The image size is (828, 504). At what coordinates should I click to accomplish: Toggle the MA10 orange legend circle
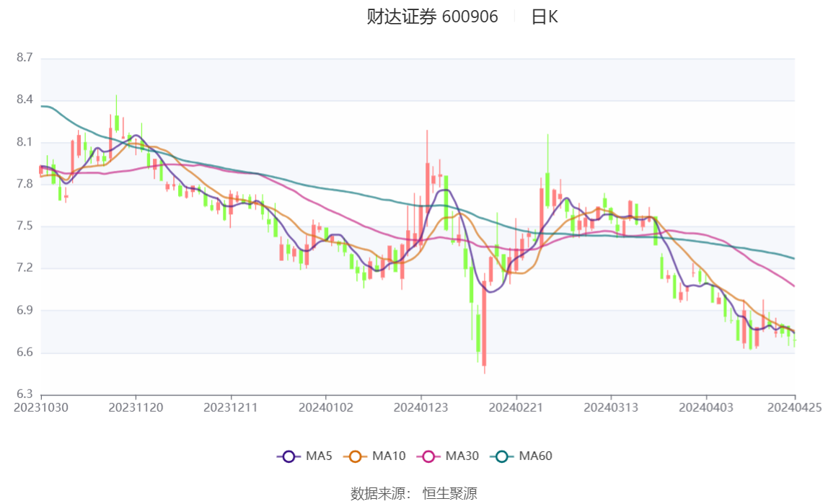[x=355, y=456]
